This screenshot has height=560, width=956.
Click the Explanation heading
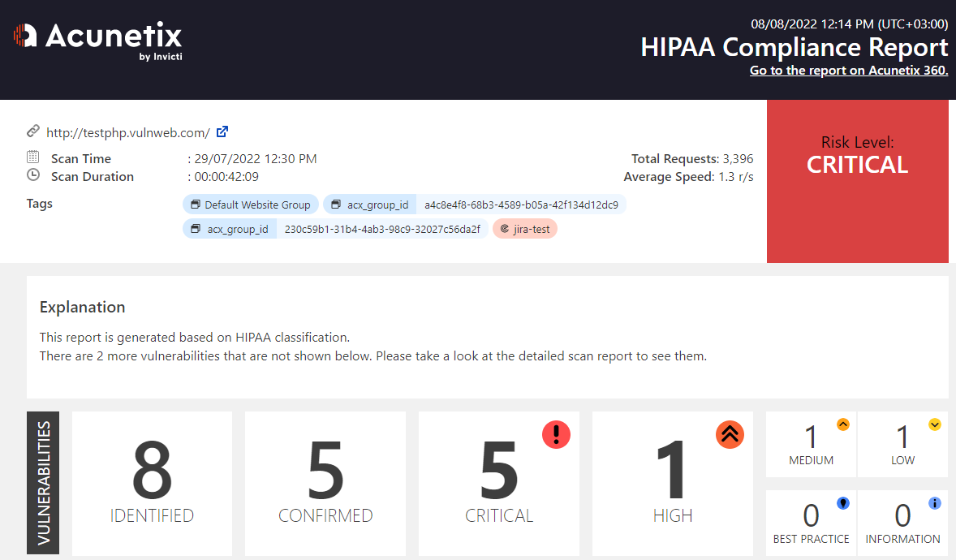tap(82, 307)
